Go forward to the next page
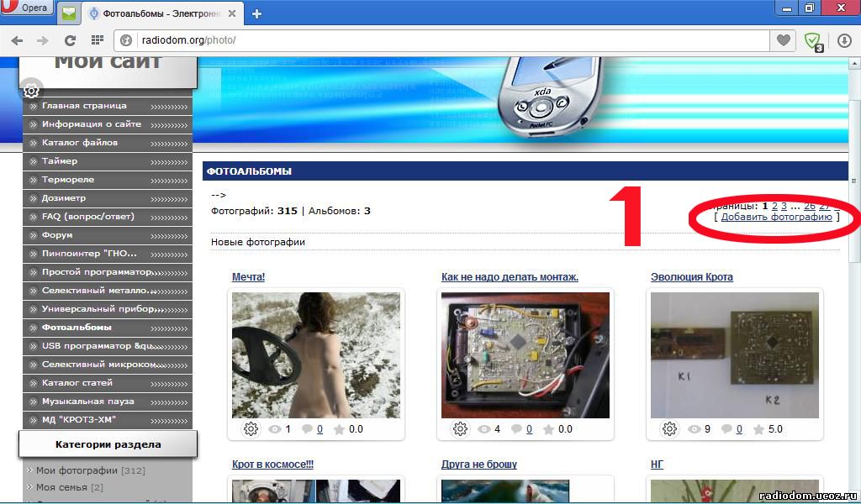This screenshot has width=861, height=504. click(42, 40)
